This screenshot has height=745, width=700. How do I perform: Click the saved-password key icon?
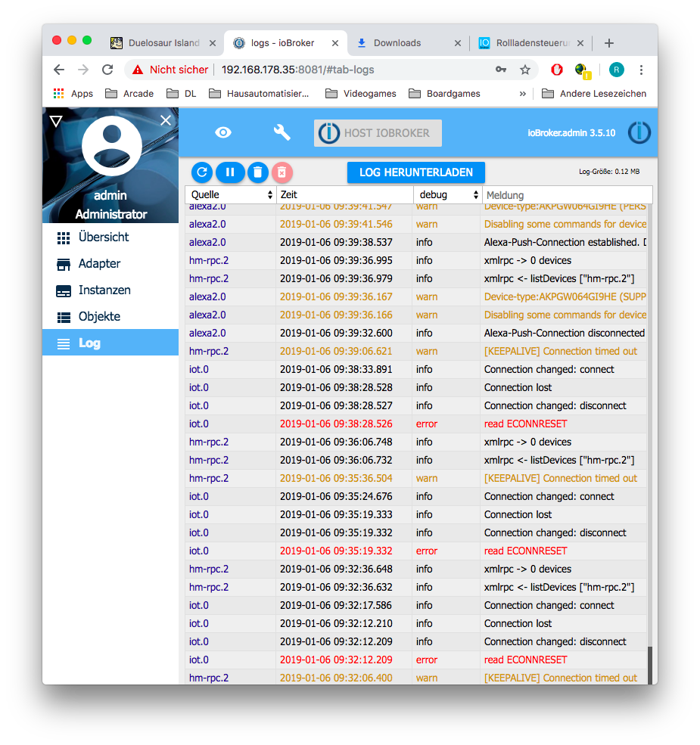point(501,70)
